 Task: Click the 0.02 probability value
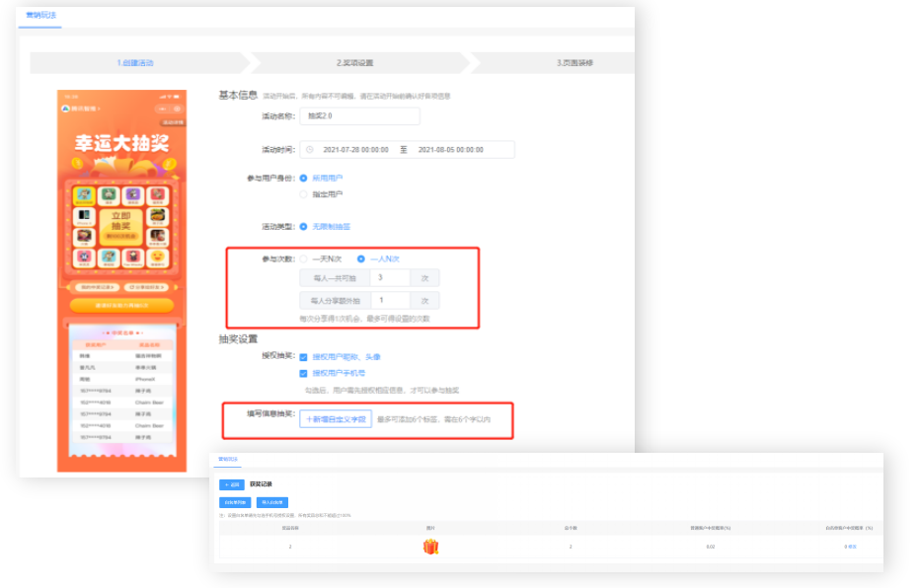(x=711, y=547)
